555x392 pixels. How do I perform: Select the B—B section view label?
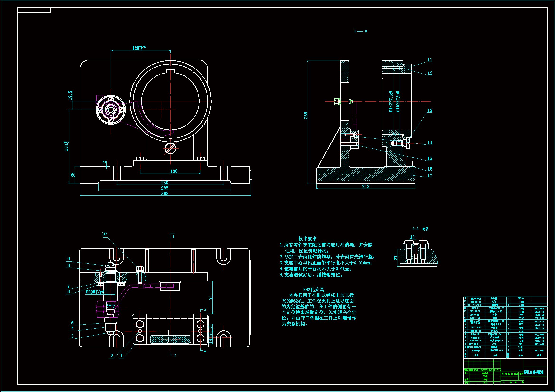coord(360,31)
